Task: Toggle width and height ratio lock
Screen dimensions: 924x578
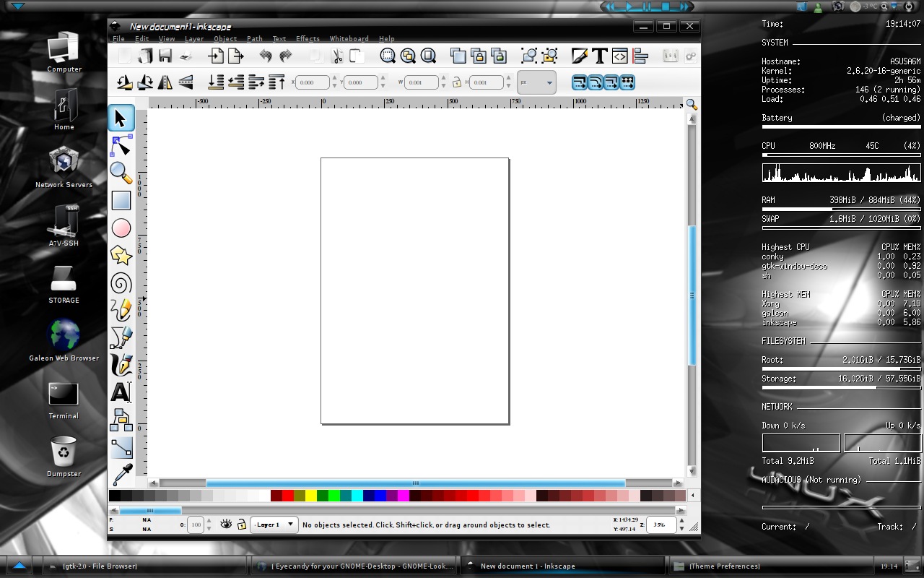Action: (x=457, y=82)
